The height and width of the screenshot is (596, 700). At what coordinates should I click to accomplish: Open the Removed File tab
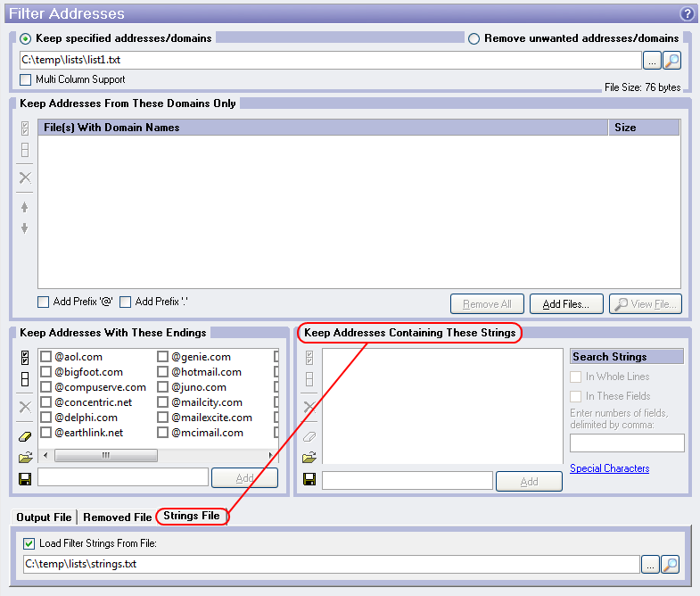(118, 517)
